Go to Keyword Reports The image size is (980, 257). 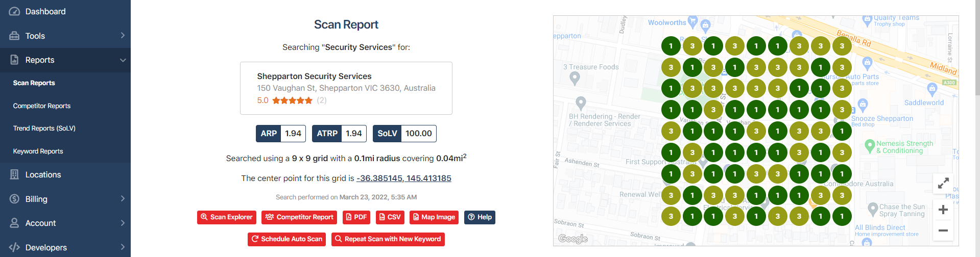click(x=38, y=151)
